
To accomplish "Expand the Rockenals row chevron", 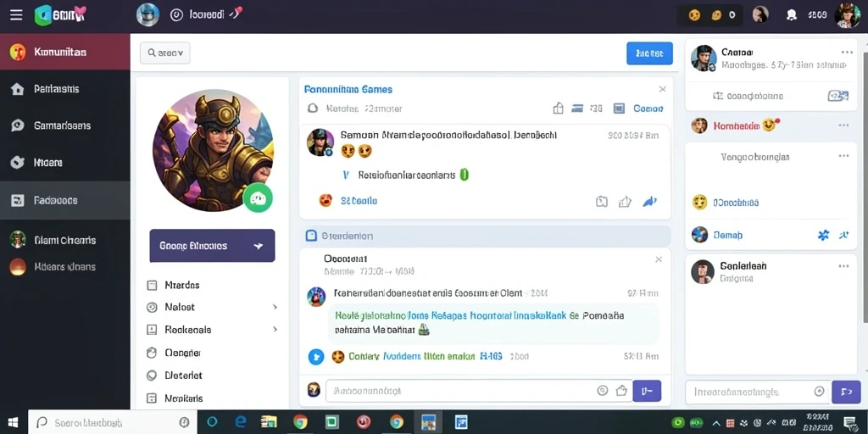I will click(275, 330).
